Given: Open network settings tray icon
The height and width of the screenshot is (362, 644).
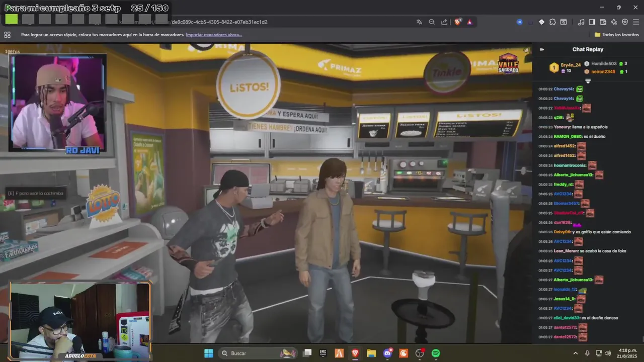Looking at the screenshot, I should [599, 353].
